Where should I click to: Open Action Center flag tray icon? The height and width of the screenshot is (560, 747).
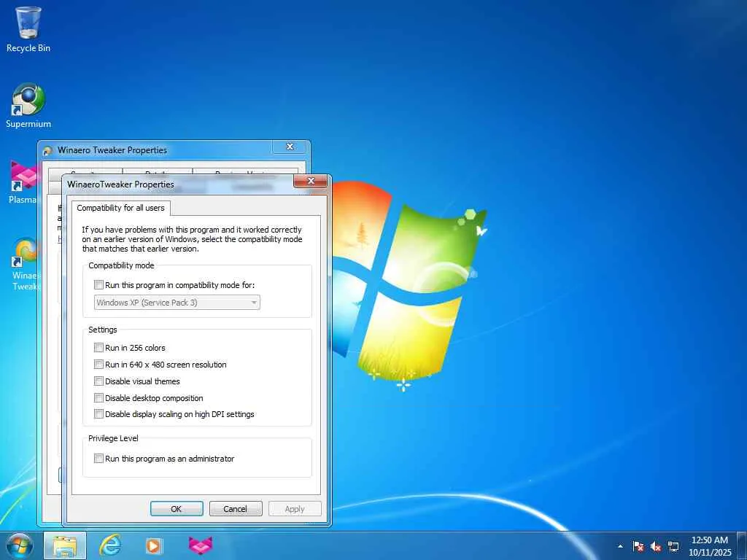638,546
